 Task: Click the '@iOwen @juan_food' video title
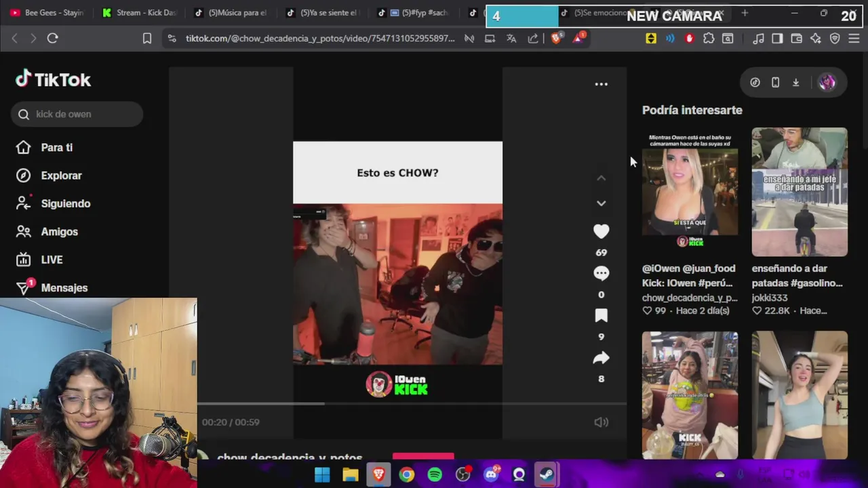pos(688,276)
